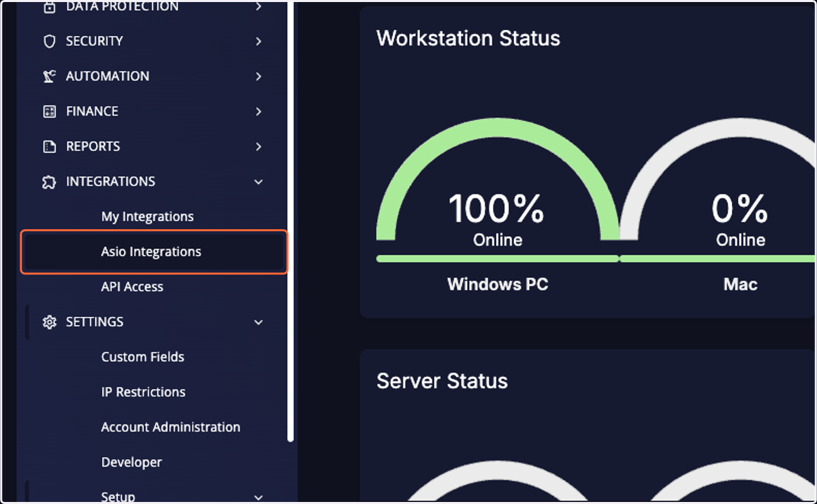Expand the Data Protection menu chevron
The width and height of the screenshot is (817, 504).
pyautogui.click(x=259, y=7)
